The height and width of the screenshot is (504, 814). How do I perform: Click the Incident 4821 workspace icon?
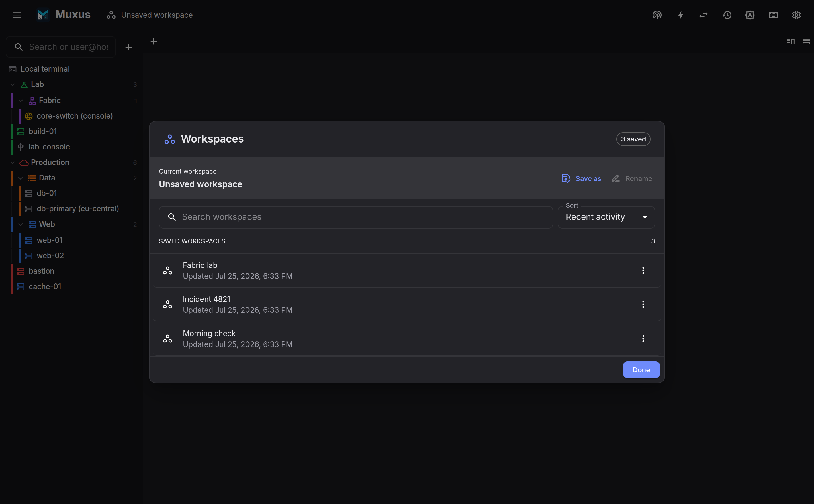click(x=167, y=304)
